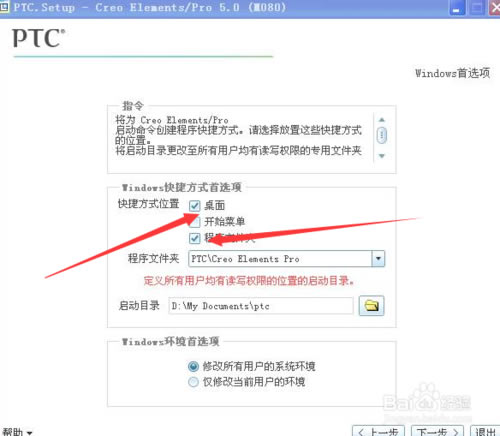Click the Windows首选项 heading text
This screenshot has width=500, height=436.
(x=452, y=73)
